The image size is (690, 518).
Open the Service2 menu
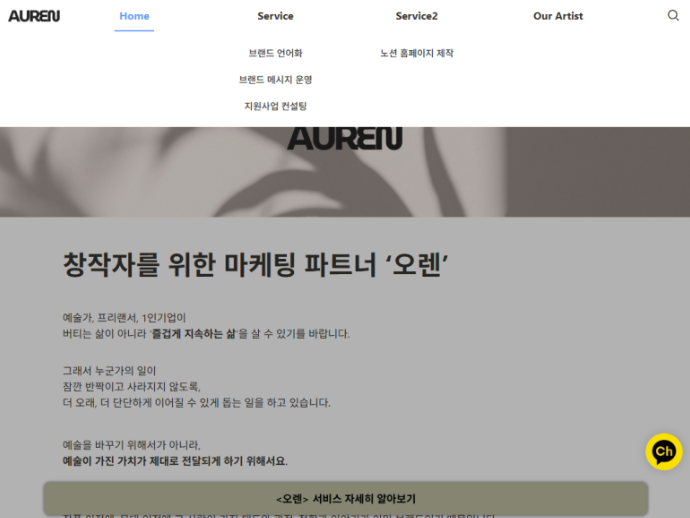417,16
